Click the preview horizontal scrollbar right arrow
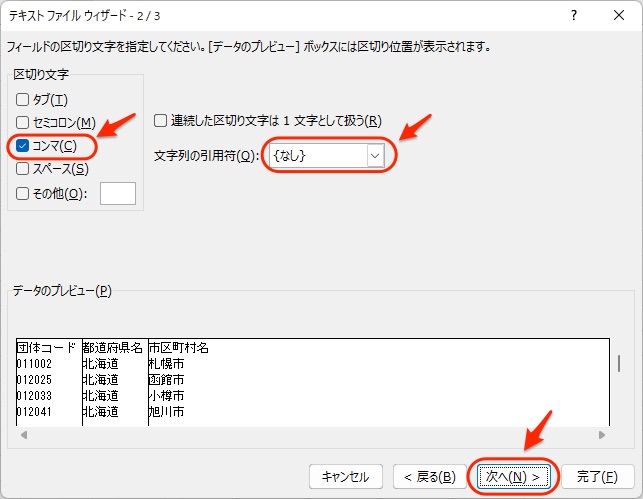The width and height of the screenshot is (643, 499). [x=602, y=435]
